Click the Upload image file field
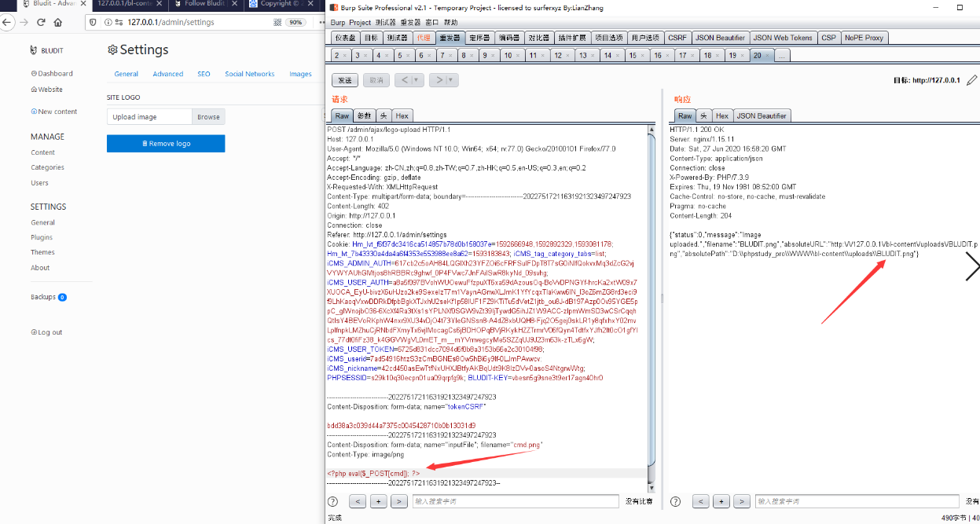Image resolution: width=980 pixels, height=524 pixels. 149,117
